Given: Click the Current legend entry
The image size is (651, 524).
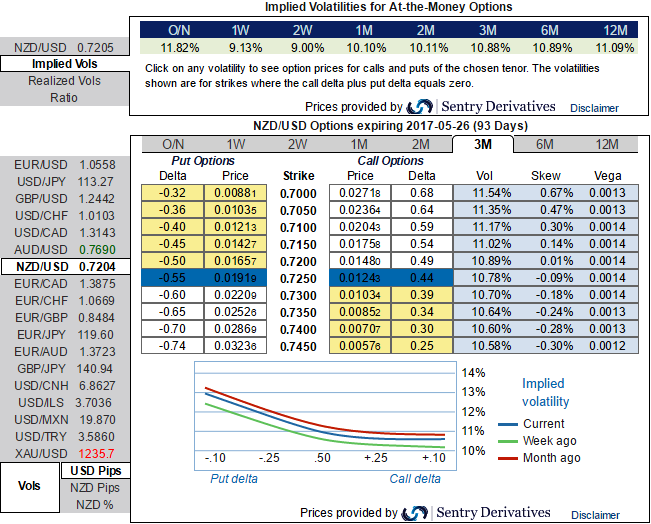Looking at the screenshot, I should pos(531,424).
